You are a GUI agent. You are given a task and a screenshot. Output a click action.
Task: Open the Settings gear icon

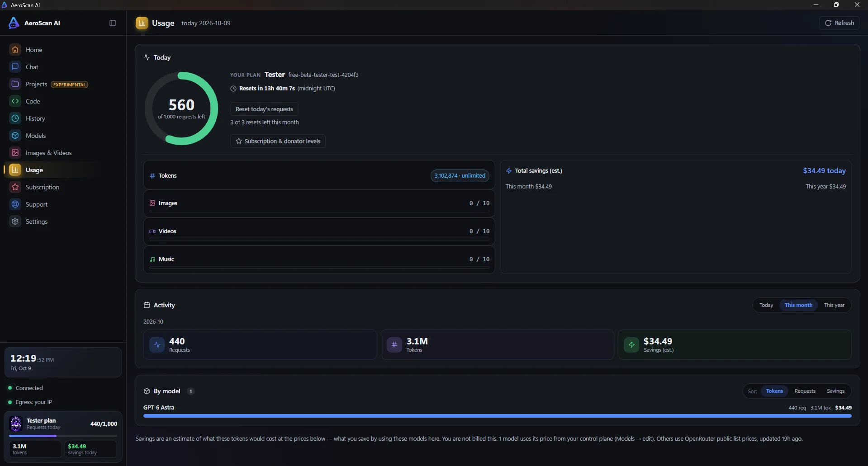coord(15,221)
